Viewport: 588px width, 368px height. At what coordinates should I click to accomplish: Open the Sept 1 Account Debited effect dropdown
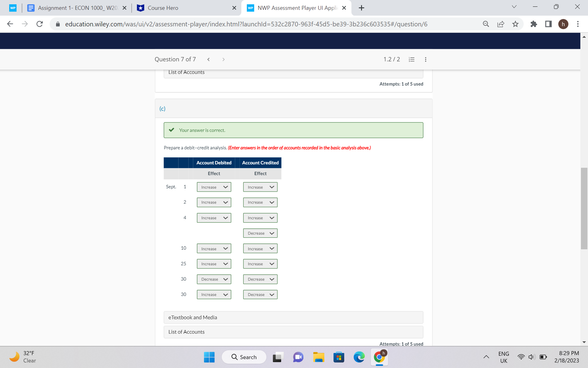[214, 187]
